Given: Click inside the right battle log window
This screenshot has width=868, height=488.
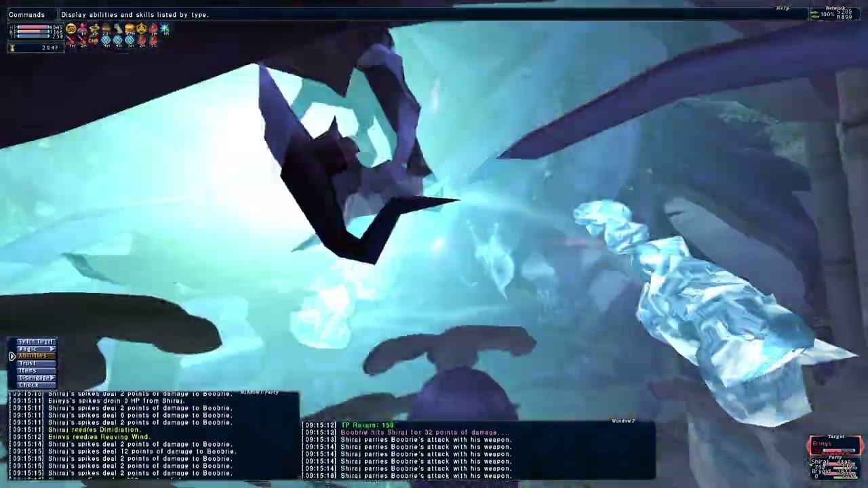Looking at the screenshot, I should tap(479, 450).
